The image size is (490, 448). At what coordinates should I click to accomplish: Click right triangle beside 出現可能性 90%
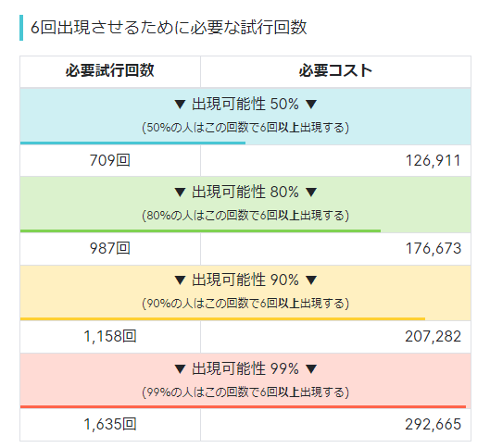(x=311, y=280)
